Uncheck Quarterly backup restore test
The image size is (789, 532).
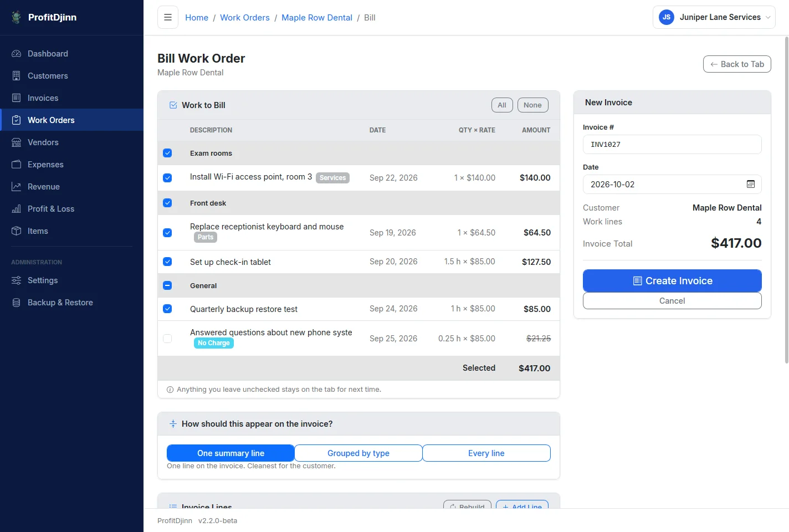pyautogui.click(x=167, y=309)
